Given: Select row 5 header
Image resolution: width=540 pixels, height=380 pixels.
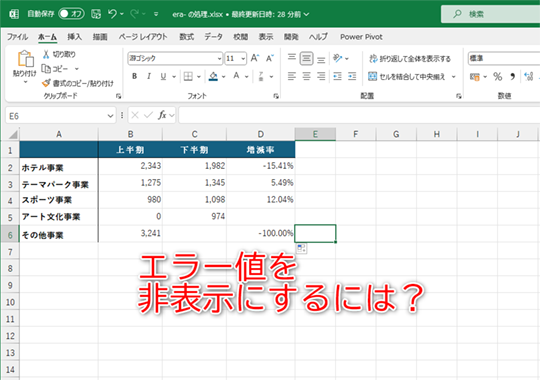Looking at the screenshot, I should point(10,217).
